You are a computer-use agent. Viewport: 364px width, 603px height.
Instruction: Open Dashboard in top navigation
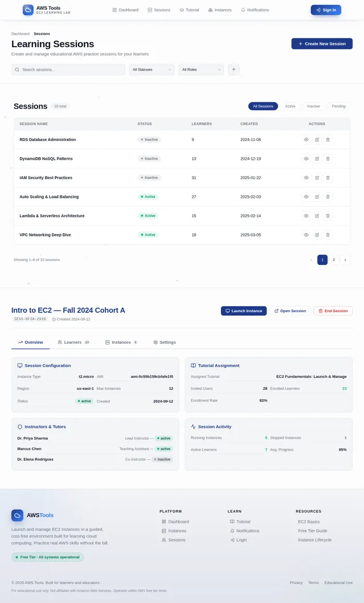pos(125,10)
